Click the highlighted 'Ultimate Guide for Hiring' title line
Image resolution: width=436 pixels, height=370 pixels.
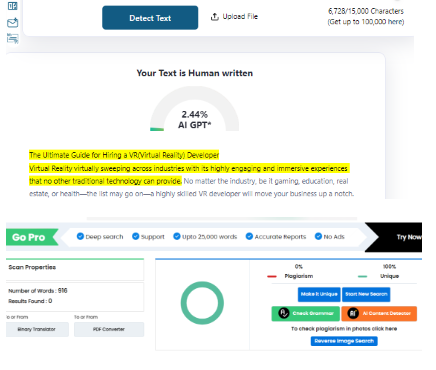124,155
